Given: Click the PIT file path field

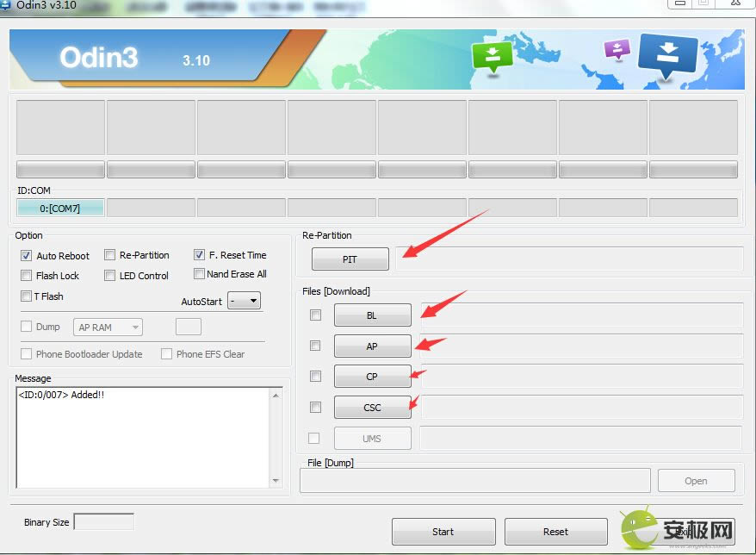Looking at the screenshot, I should (x=570, y=259).
